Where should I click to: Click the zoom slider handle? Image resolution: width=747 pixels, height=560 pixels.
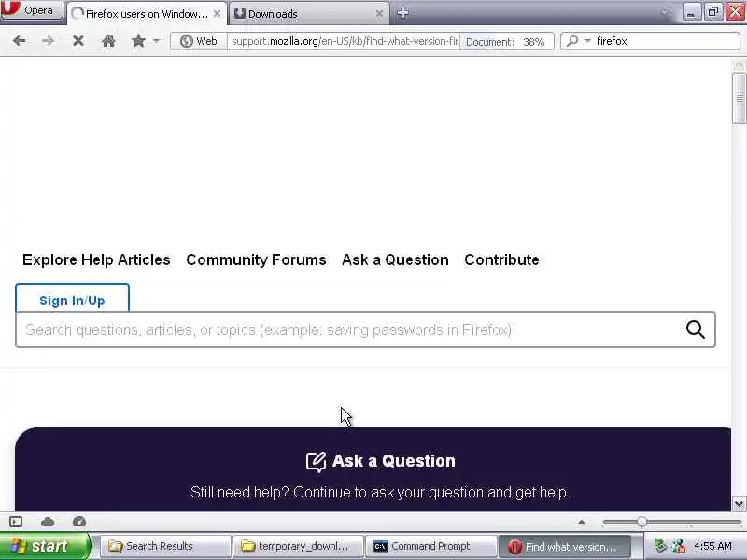point(641,523)
